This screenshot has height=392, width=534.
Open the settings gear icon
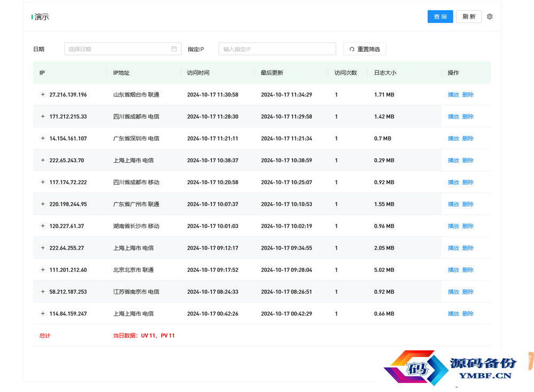click(489, 17)
